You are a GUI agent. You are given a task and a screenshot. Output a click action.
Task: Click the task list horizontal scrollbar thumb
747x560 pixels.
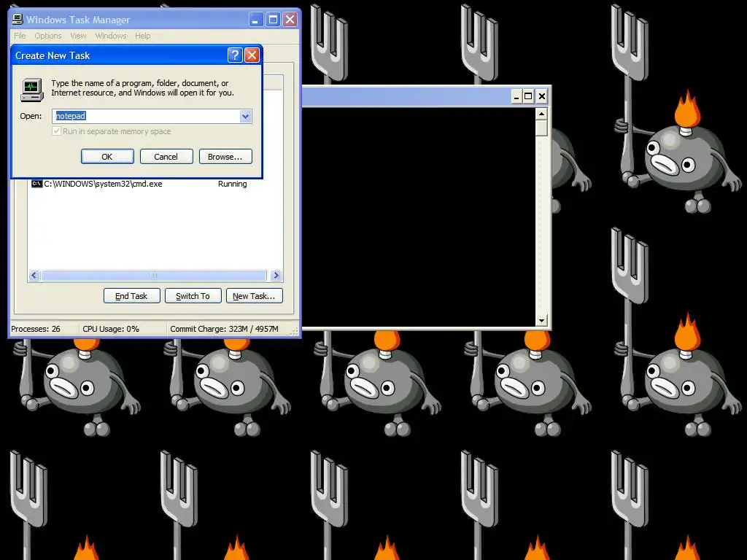tap(154, 275)
